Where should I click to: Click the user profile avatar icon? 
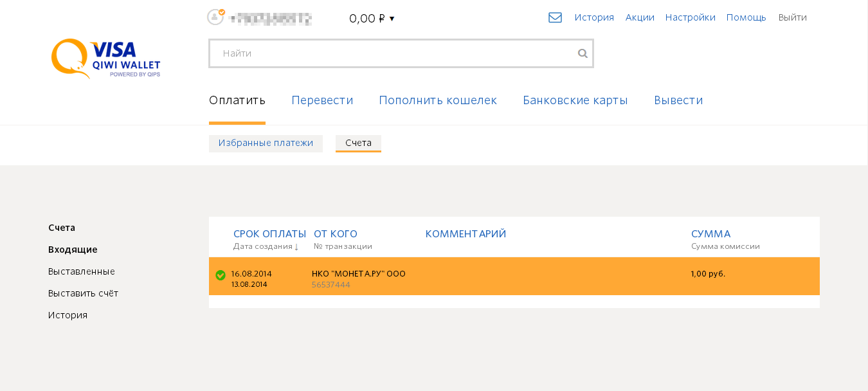[215, 17]
